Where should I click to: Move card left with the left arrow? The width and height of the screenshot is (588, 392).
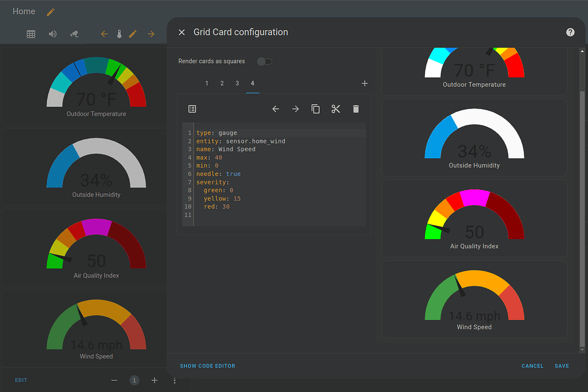click(276, 109)
